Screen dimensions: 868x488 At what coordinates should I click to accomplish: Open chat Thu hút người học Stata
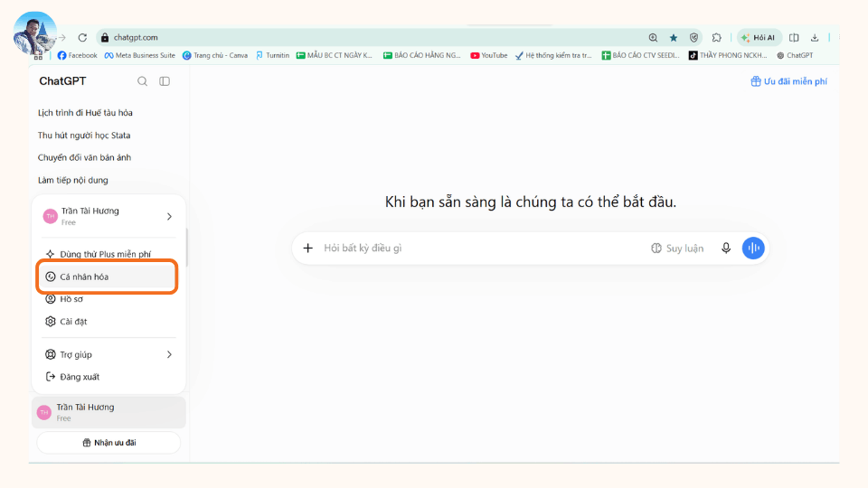click(84, 136)
